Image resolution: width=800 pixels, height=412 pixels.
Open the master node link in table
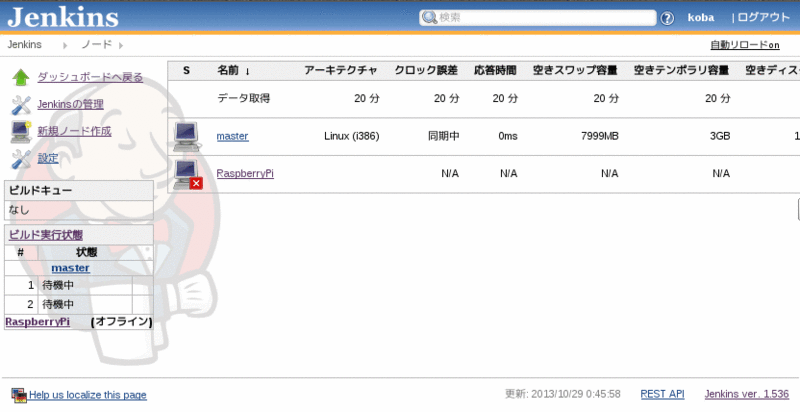233,136
